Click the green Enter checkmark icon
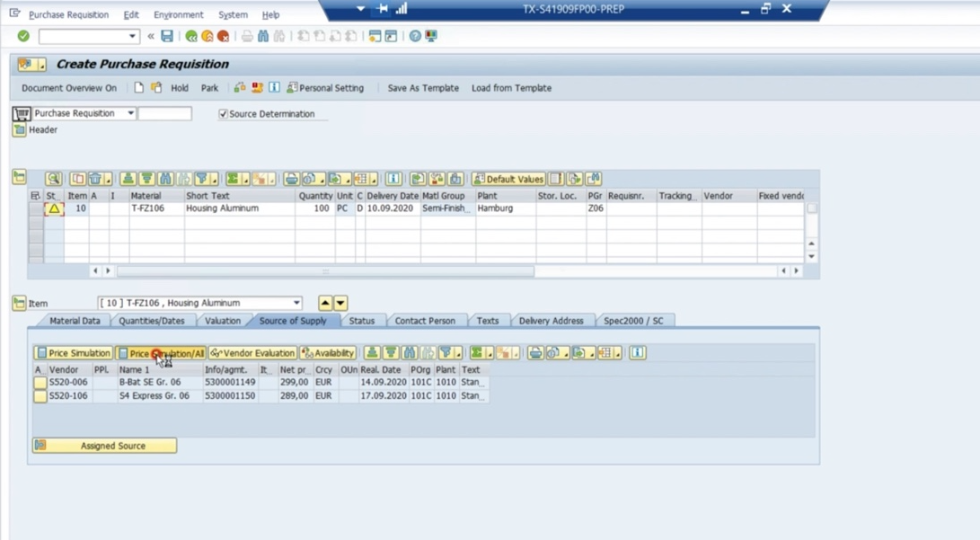 coord(23,36)
